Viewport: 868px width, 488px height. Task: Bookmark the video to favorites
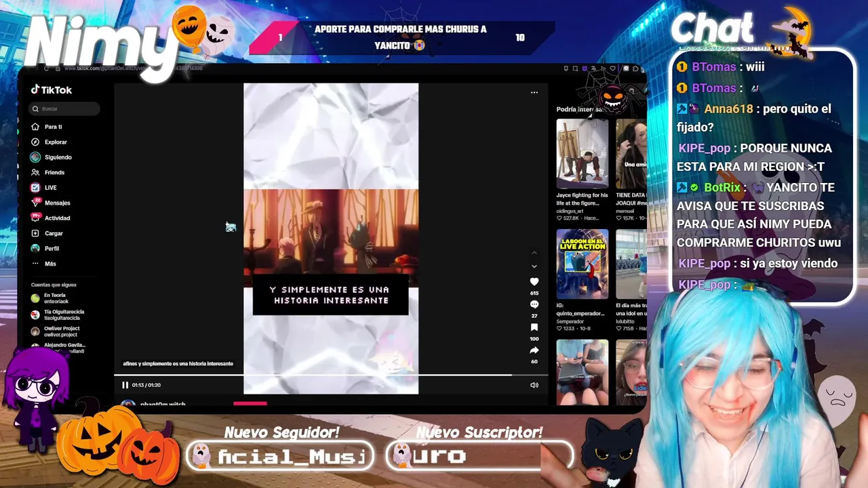point(534,327)
